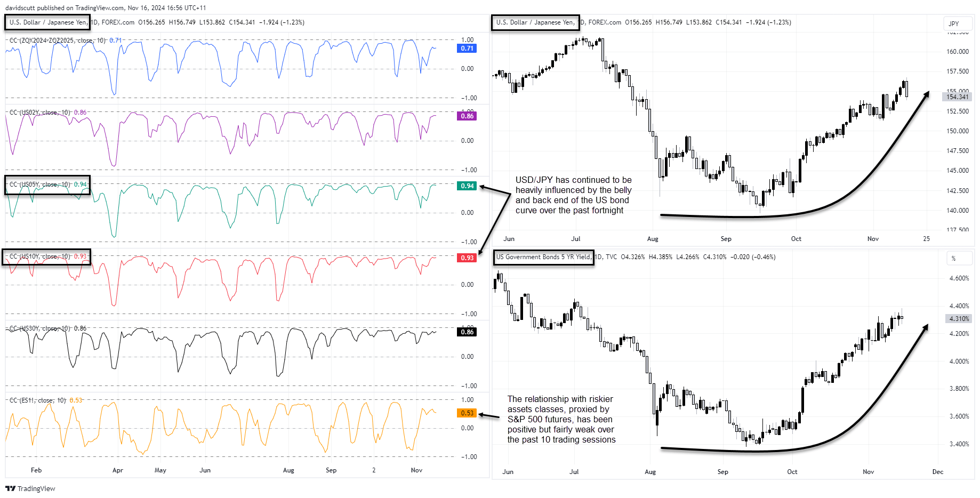Click the Aug label on bond yield time axis
The width and height of the screenshot is (980, 498).
pyautogui.click(x=650, y=472)
